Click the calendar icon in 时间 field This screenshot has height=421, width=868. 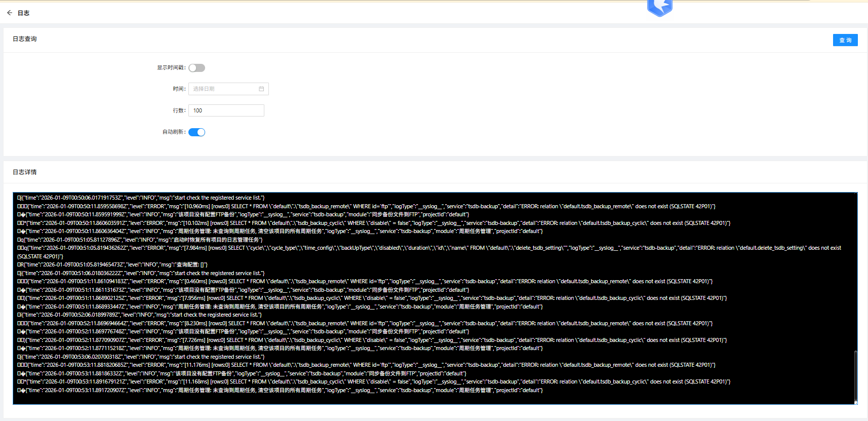pos(261,89)
